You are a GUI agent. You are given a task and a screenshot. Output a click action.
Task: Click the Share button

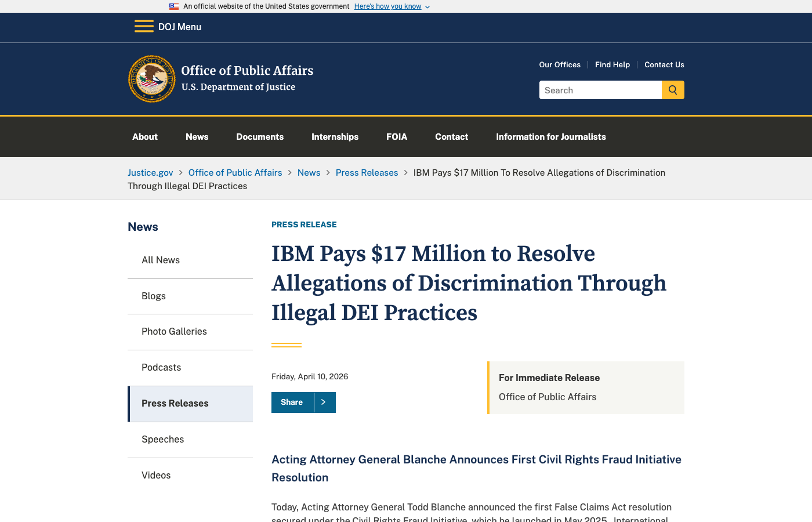tap(292, 403)
